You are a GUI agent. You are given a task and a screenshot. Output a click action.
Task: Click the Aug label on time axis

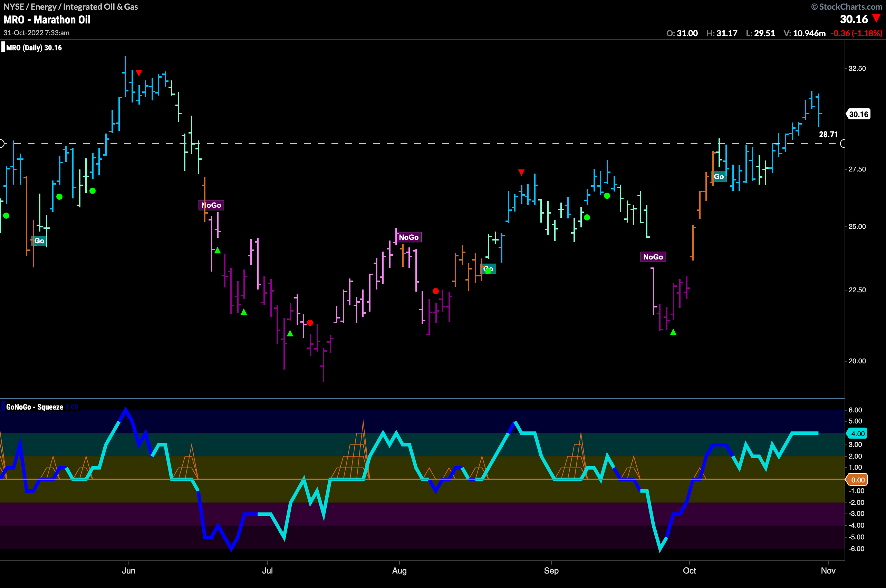399,571
